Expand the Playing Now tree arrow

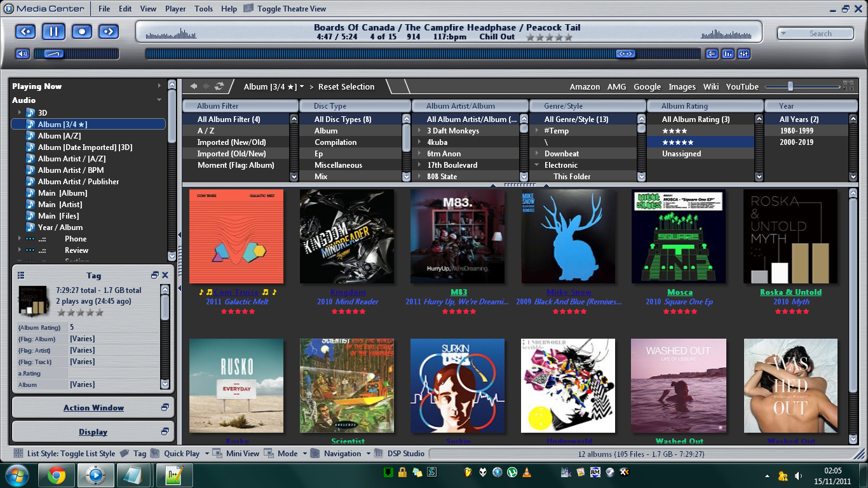pyautogui.click(x=159, y=86)
